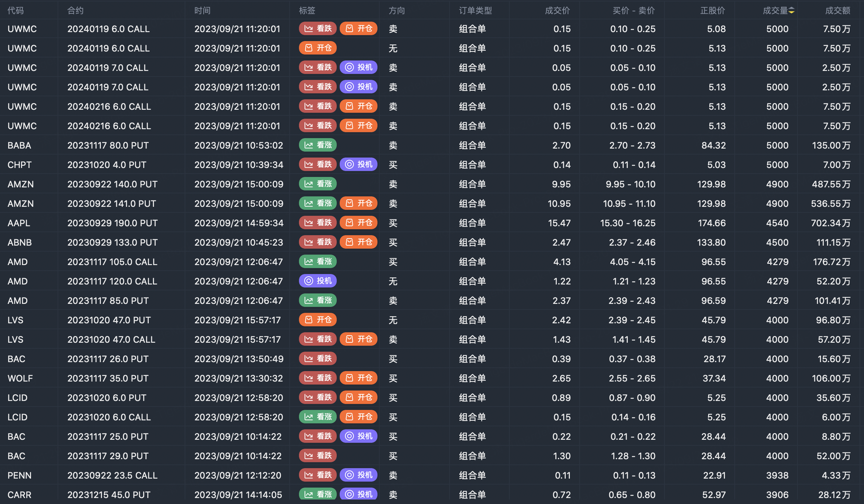Screen dimensions: 864x504
Task: Click the 看跌 tag on AAPL row
Action: click(x=318, y=223)
